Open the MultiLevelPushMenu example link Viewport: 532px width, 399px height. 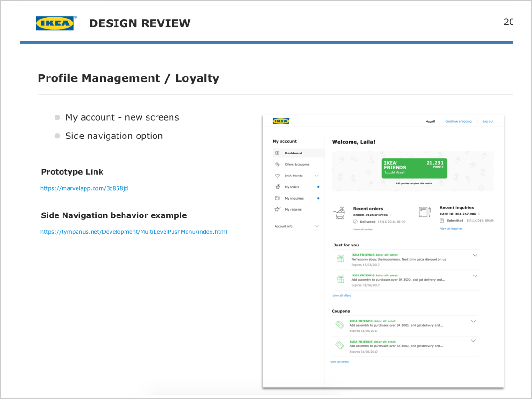point(133,232)
